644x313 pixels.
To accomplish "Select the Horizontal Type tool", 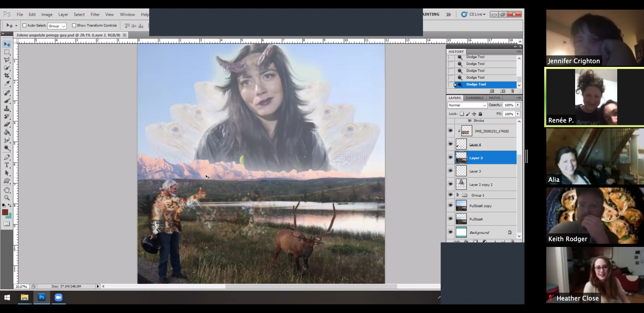I will coord(7,165).
